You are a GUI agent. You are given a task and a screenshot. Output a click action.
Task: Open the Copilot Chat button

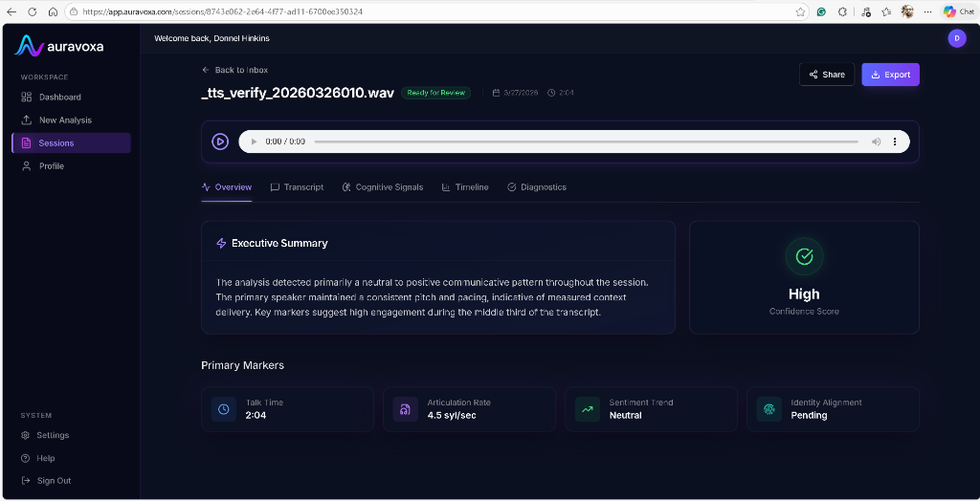click(958, 11)
